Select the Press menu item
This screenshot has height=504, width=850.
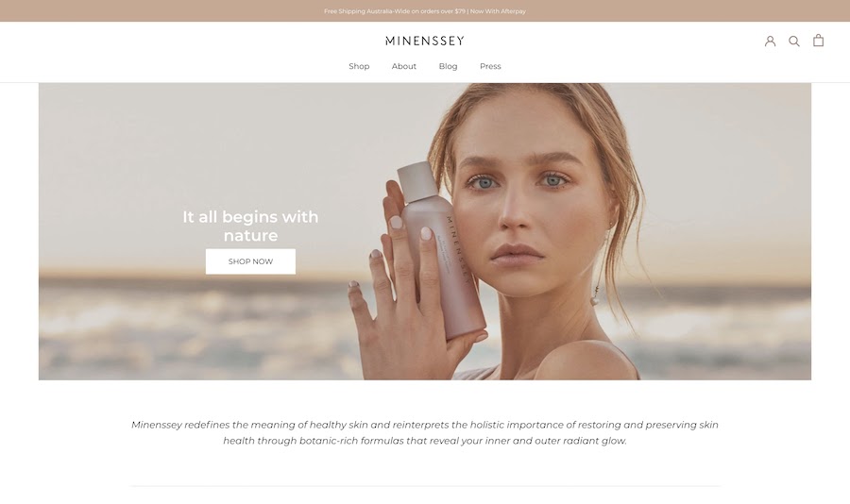(490, 66)
